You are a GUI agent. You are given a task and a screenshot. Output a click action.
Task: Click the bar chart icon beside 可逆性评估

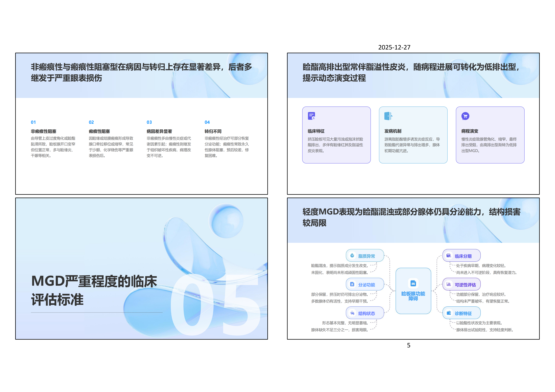(449, 284)
